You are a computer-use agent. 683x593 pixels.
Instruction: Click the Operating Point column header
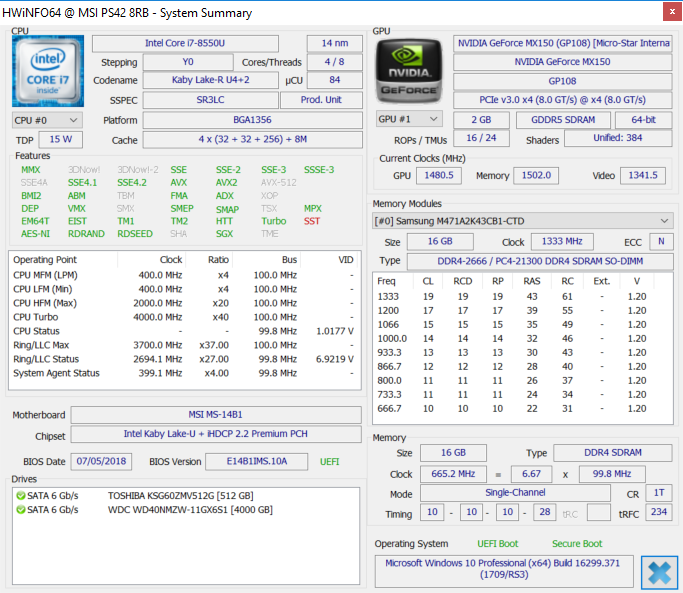(x=63, y=260)
